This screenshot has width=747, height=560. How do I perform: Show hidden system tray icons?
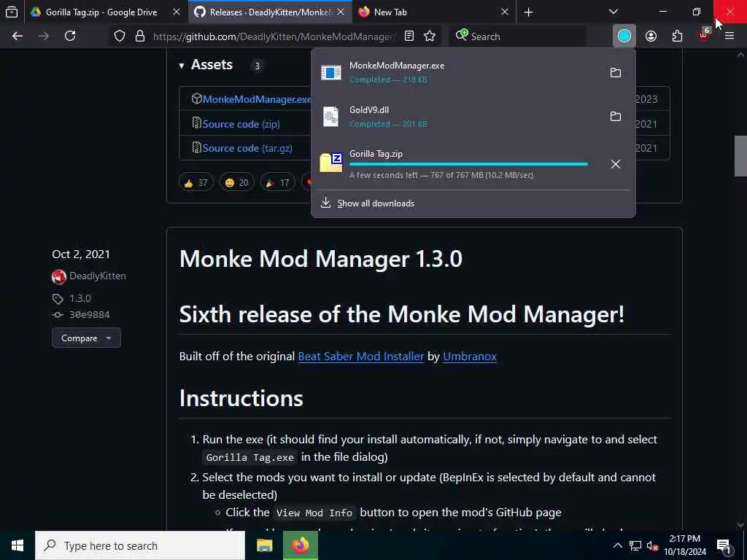pyautogui.click(x=617, y=545)
